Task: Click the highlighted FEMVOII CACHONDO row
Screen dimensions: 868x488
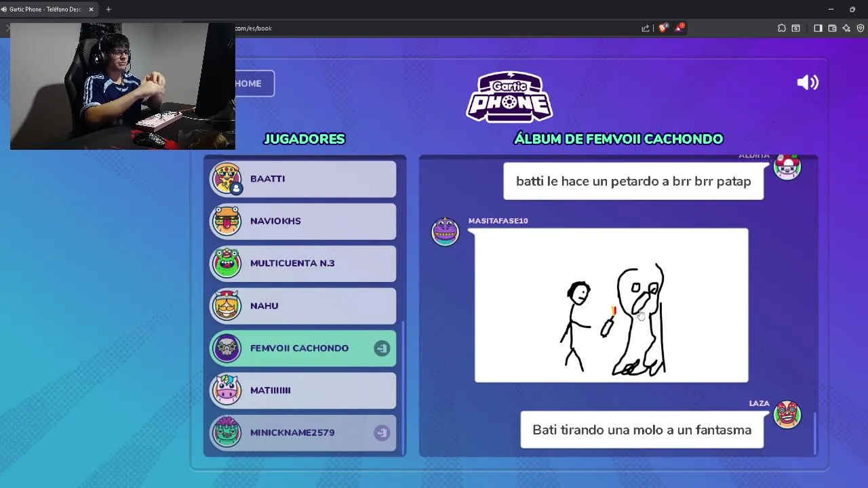Action: tap(303, 348)
